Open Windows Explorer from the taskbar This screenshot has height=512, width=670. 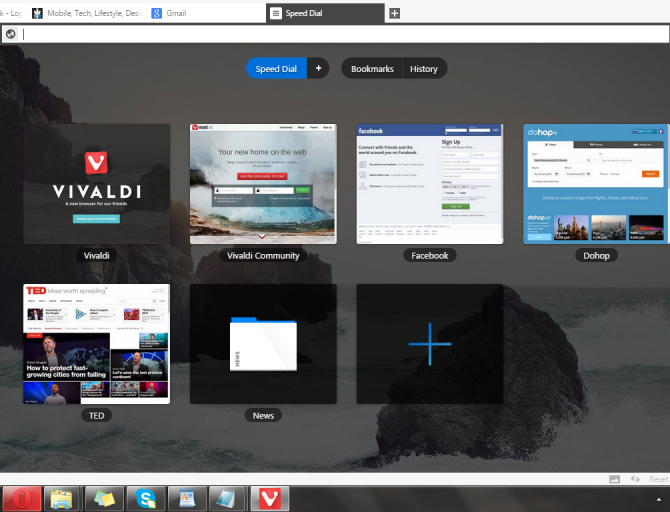click(x=62, y=497)
